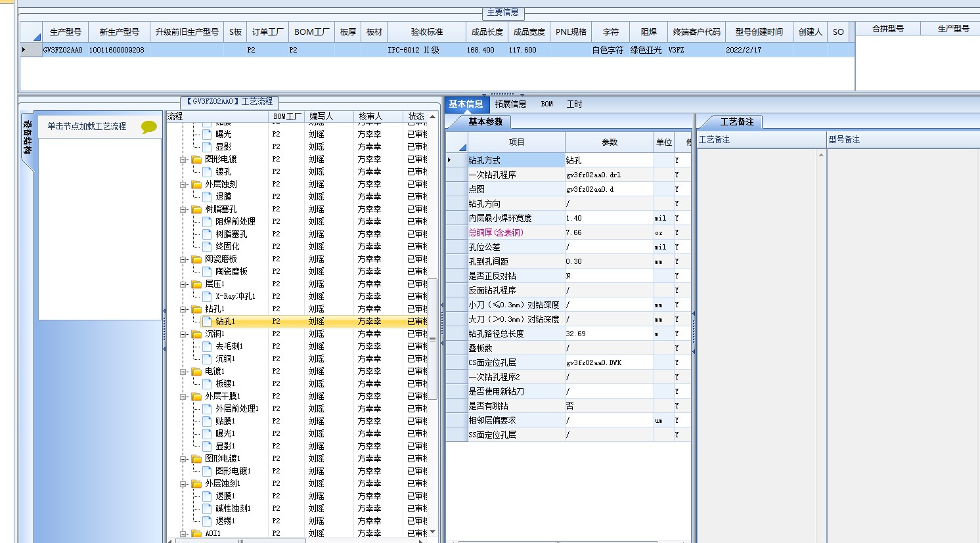Click the document icon next to 阻焊前处理
Viewport: 980px width, 543px height.
pos(207,221)
